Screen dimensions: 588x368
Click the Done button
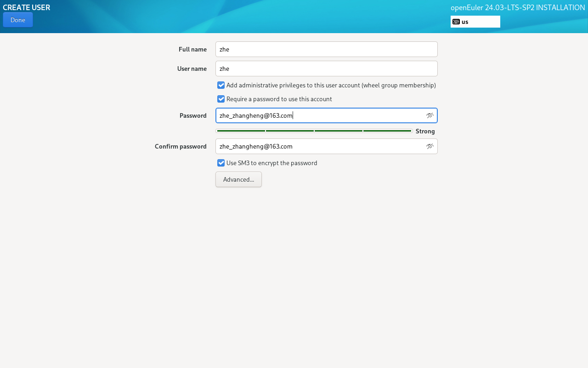(x=18, y=20)
